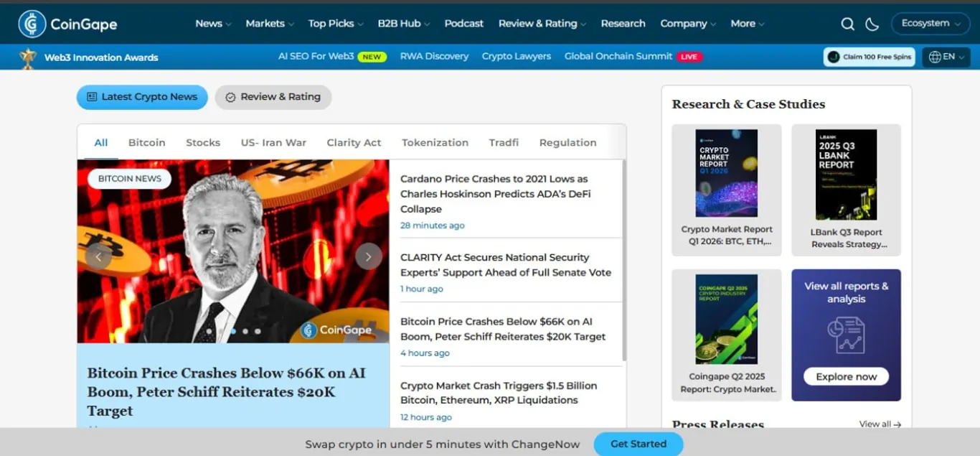Viewport: 980px width, 456px height.
Task: Switch to the Review & Rating toggle
Action: click(273, 97)
